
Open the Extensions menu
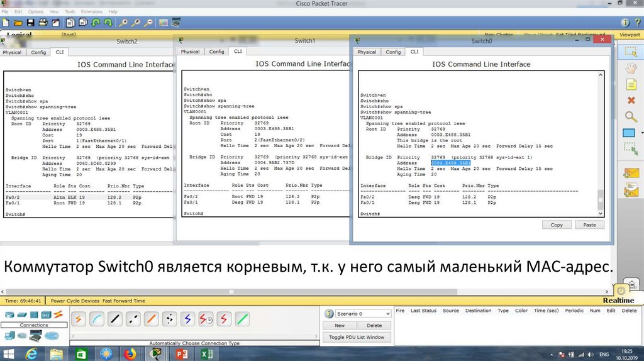click(x=92, y=11)
